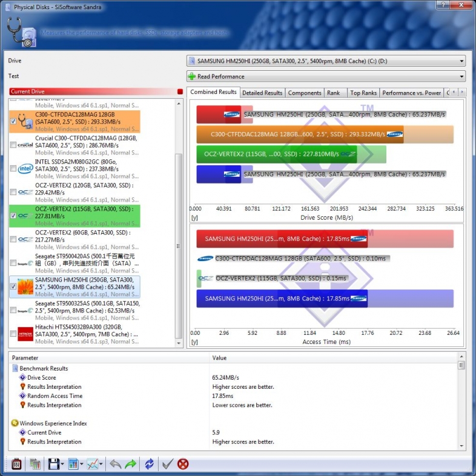Click the benchmark engine icon in bottom toolbar
The image size is (476, 476).
(x=16, y=464)
